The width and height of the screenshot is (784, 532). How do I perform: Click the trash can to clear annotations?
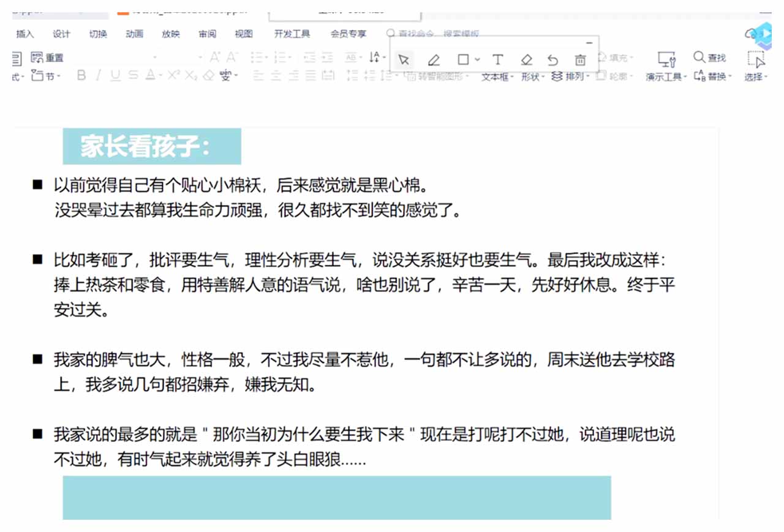[x=580, y=59]
